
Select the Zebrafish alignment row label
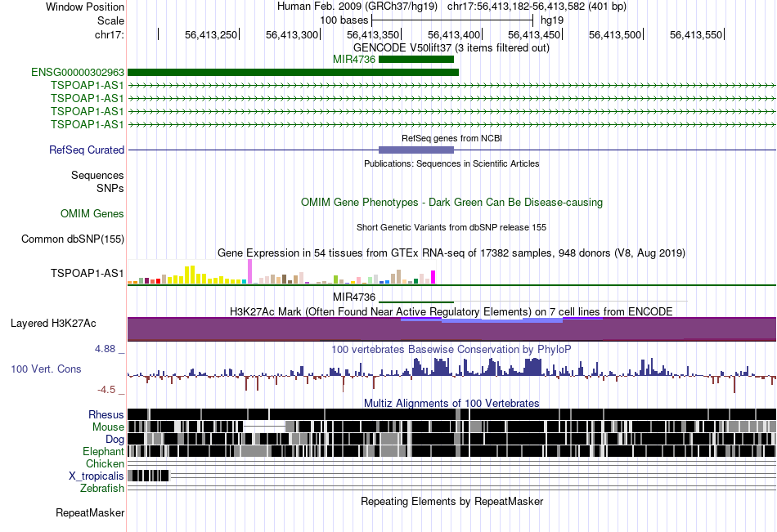pos(102,488)
